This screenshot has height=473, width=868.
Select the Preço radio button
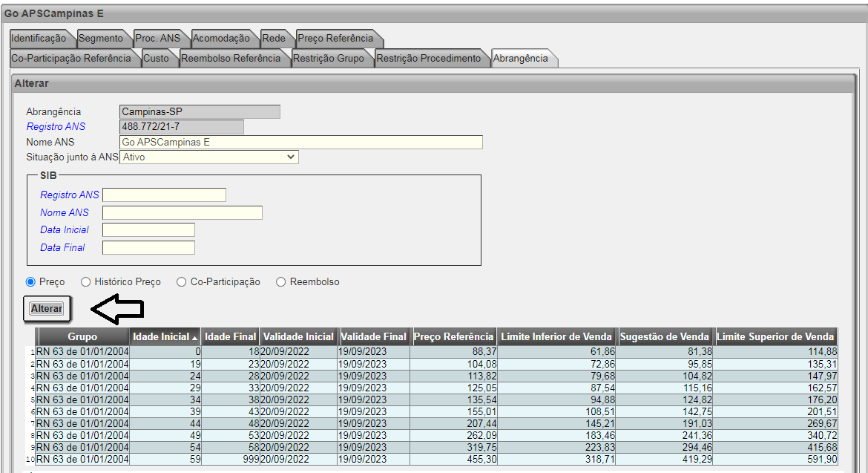tap(31, 282)
